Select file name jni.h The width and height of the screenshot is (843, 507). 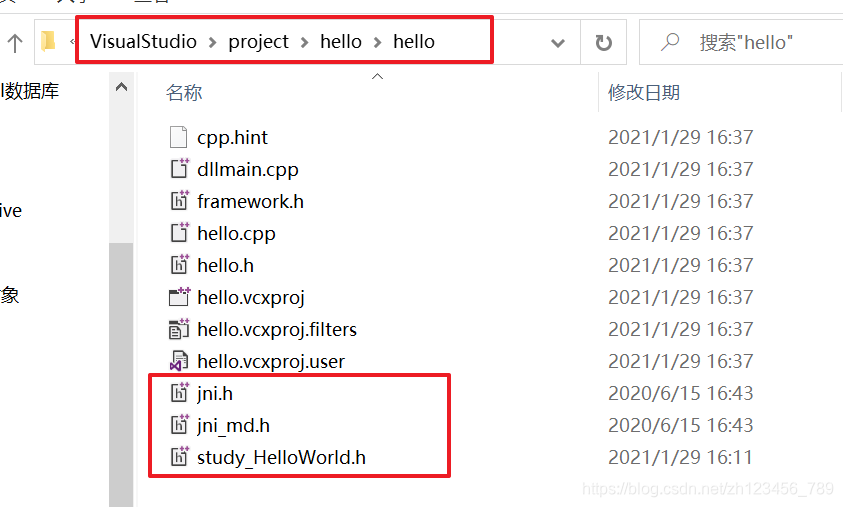[x=215, y=394]
